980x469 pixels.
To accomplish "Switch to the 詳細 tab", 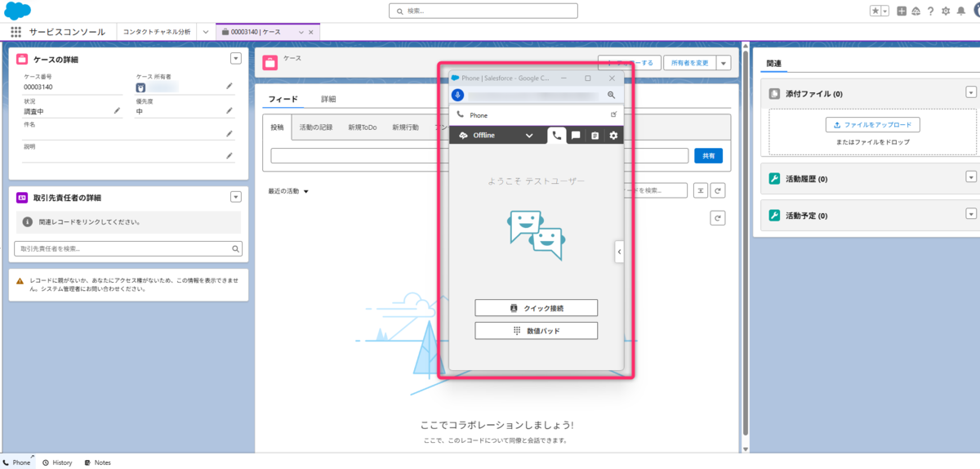I will 328,99.
